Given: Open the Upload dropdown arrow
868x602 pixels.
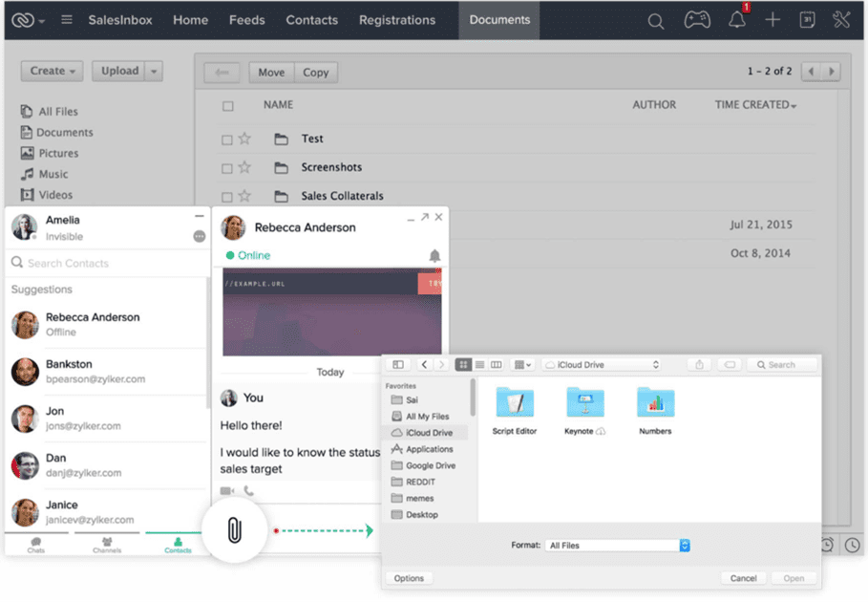Looking at the screenshot, I should [x=154, y=71].
